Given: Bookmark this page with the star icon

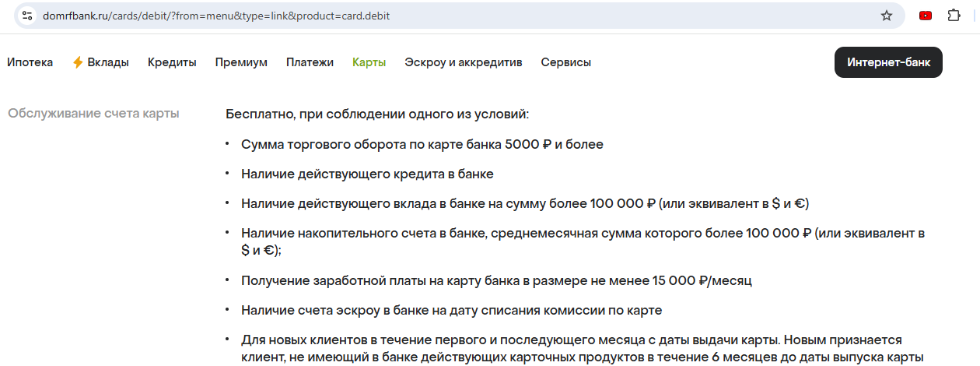Looking at the screenshot, I should pyautogui.click(x=886, y=16).
